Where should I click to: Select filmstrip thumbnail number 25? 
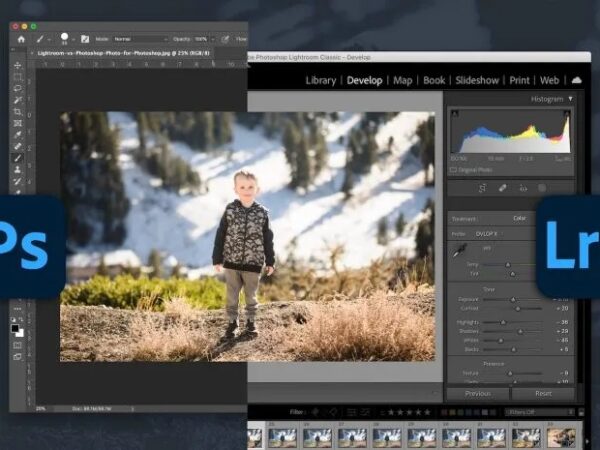[282, 437]
